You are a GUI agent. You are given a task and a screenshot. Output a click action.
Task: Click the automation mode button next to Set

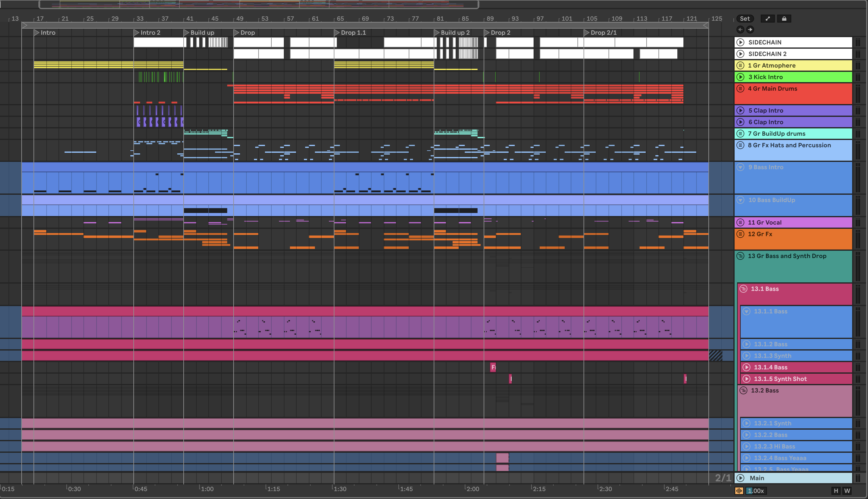click(x=767, y=19)
